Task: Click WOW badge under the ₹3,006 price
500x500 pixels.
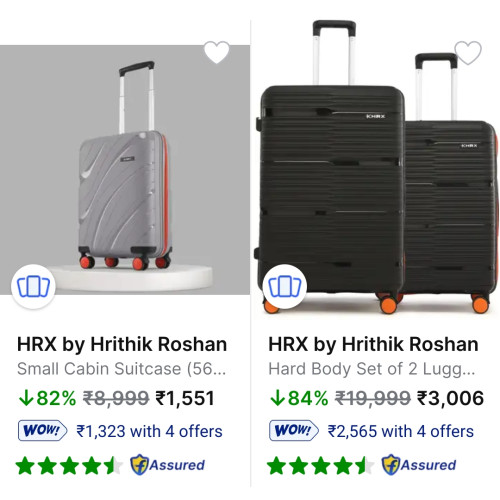Action: click(294, 431)
